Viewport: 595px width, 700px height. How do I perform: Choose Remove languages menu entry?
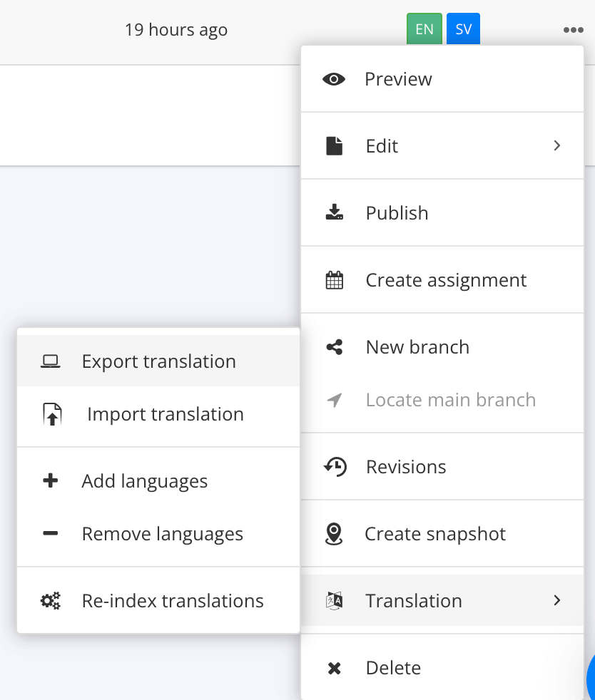click(163, 533)
